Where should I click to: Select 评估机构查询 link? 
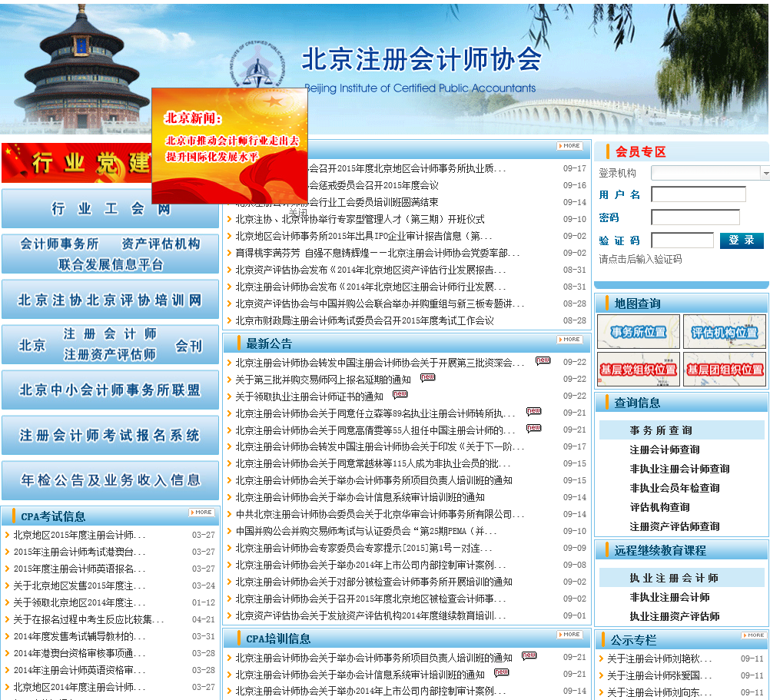pyautogui.click(x=659, y=506)
